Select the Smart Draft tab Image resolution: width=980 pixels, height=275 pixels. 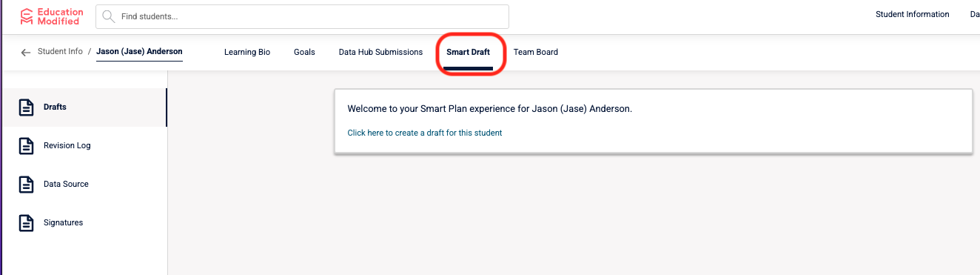coord(468,52)
